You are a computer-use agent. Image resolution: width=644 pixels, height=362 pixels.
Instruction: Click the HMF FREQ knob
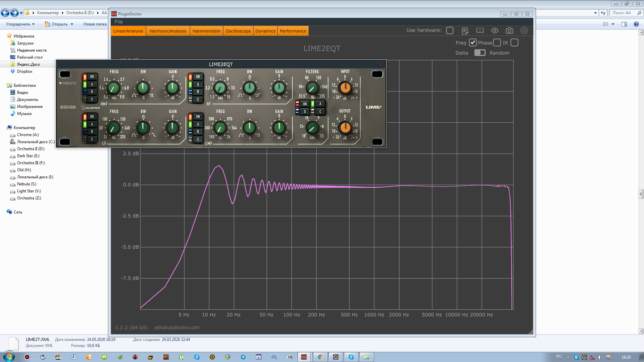(113, 88)
